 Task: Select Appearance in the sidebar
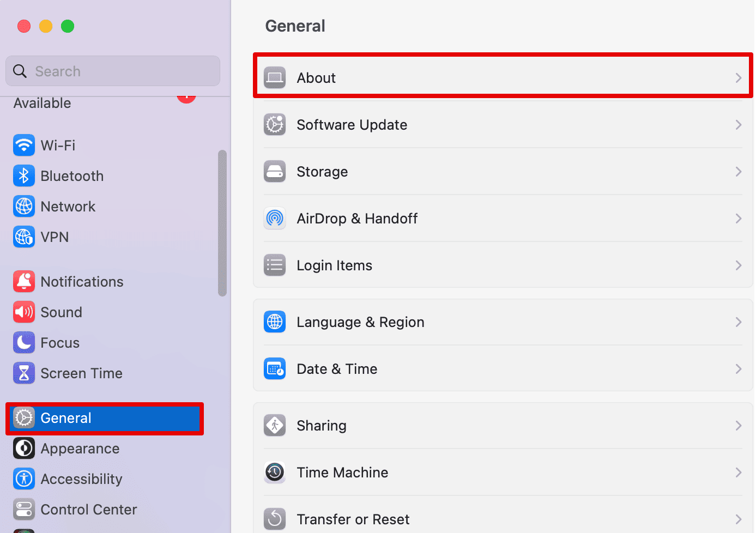pos(80,448)
